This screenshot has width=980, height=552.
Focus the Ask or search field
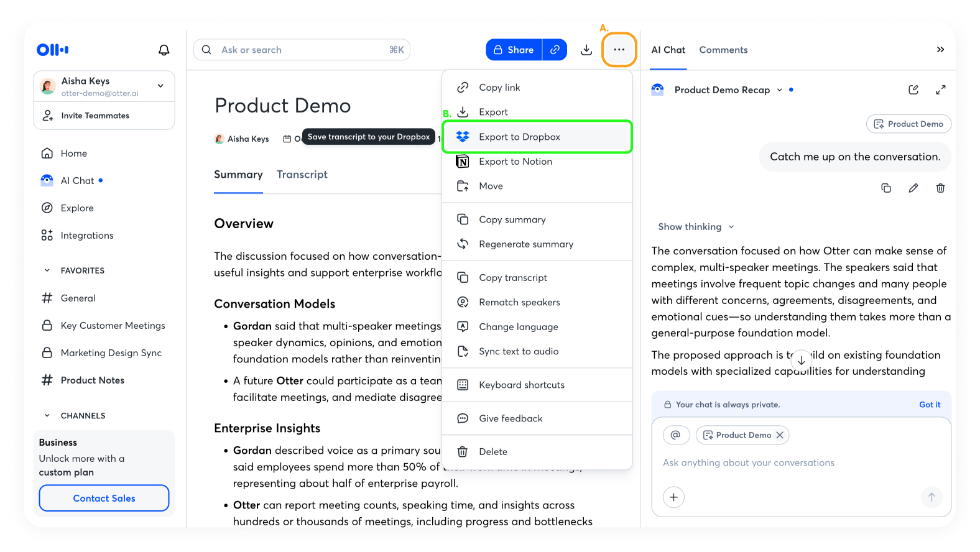[x=302, y=50]
